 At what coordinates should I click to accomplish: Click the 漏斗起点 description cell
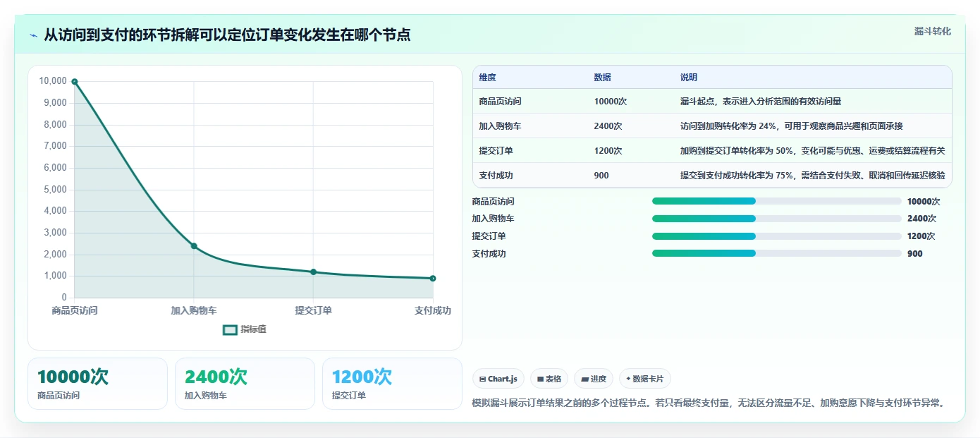[x=761, y=102]
